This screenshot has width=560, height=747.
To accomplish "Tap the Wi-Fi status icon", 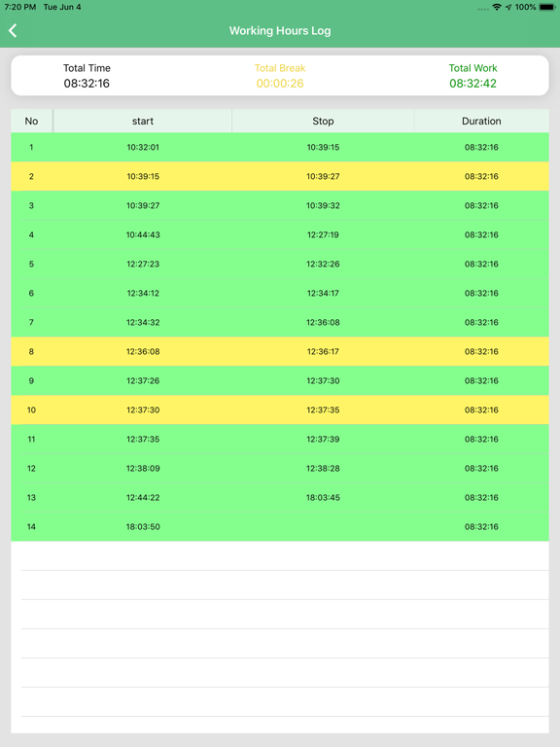I will pyautogui.click(x=497, y=7).
